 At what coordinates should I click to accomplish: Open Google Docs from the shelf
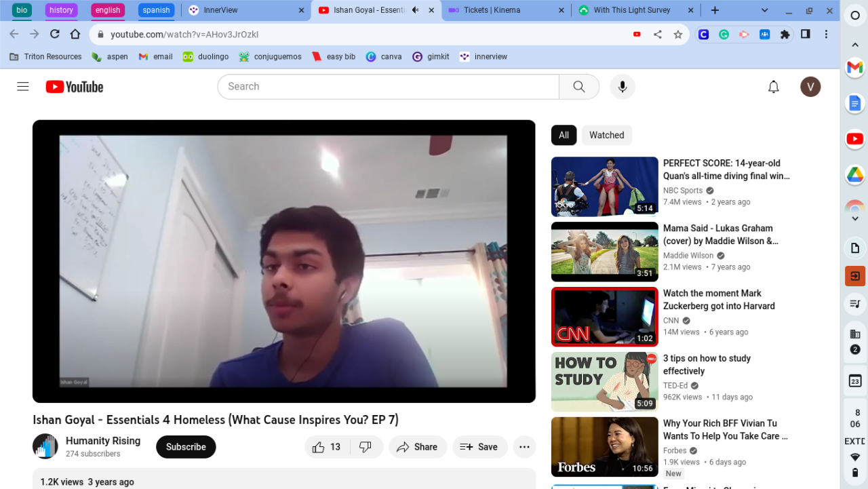coord(854,103)
